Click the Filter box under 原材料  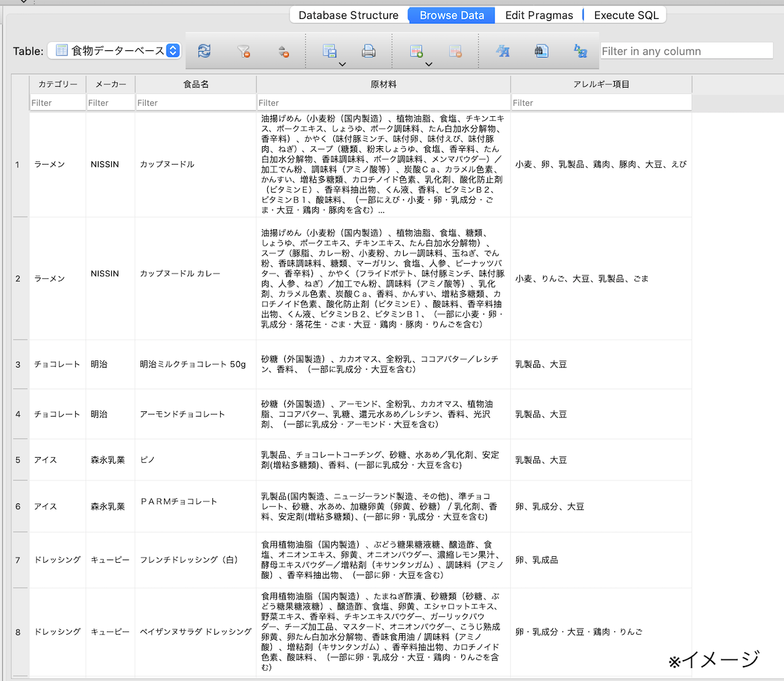[384, 103]
